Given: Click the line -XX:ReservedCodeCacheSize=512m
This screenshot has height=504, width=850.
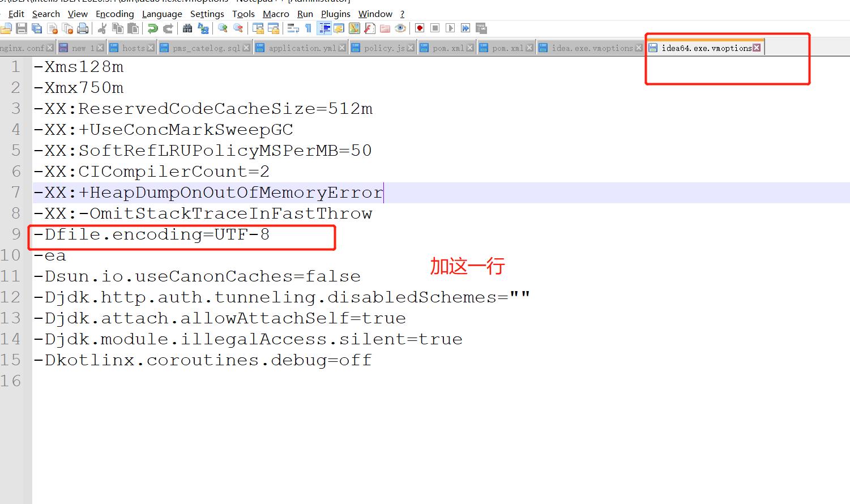Looking at the screenshot, I should click(x=203, y=109).
